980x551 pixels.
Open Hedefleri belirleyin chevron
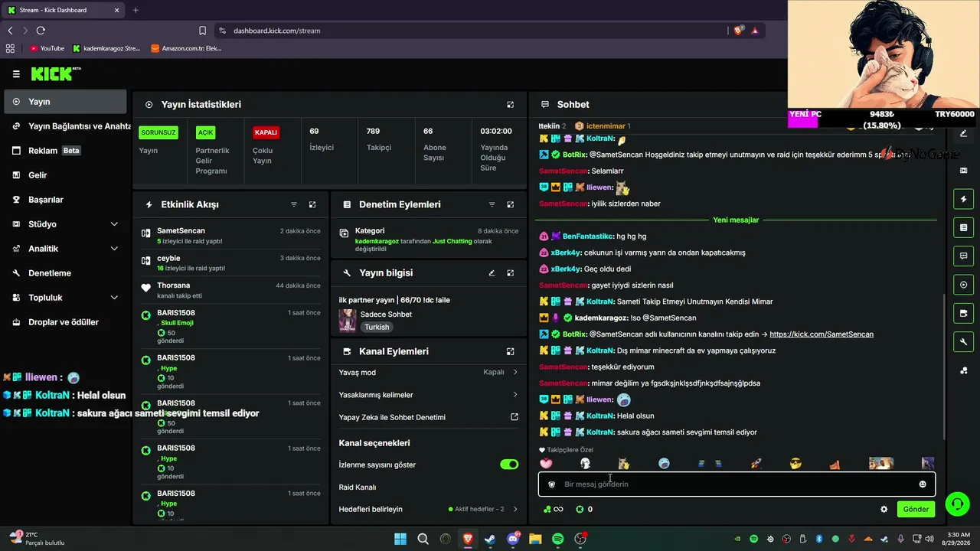pyautogui.click(x=515, y=509)
